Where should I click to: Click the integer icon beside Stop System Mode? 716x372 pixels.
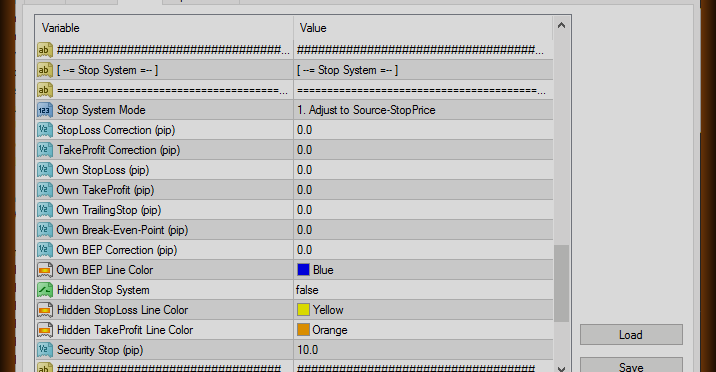45,110
